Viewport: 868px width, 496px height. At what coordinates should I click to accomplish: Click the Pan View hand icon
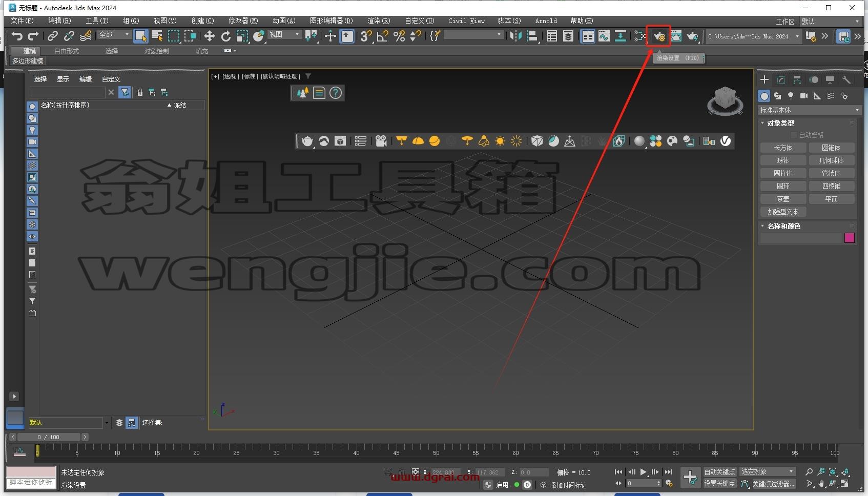(x=821, y=483)
